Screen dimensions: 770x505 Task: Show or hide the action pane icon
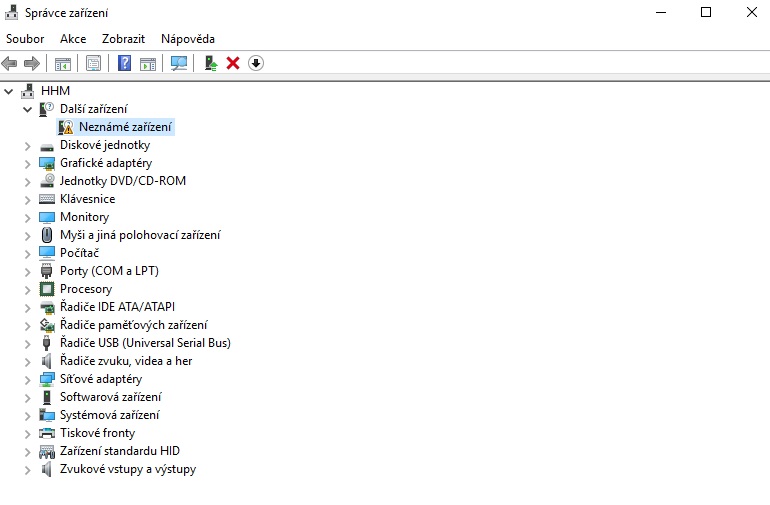[148, 63]
